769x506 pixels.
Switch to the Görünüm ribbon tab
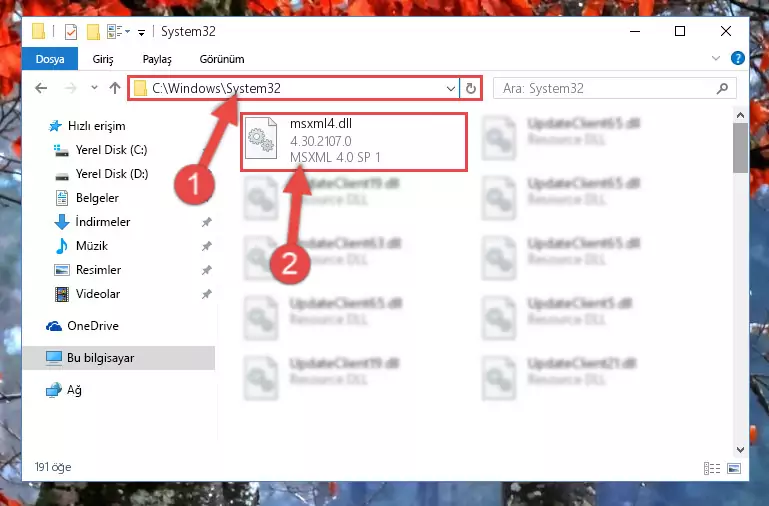[x=222, y=59]
